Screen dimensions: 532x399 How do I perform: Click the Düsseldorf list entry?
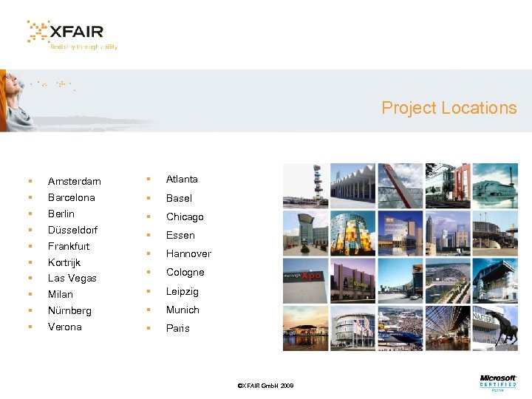pos(72,230)
